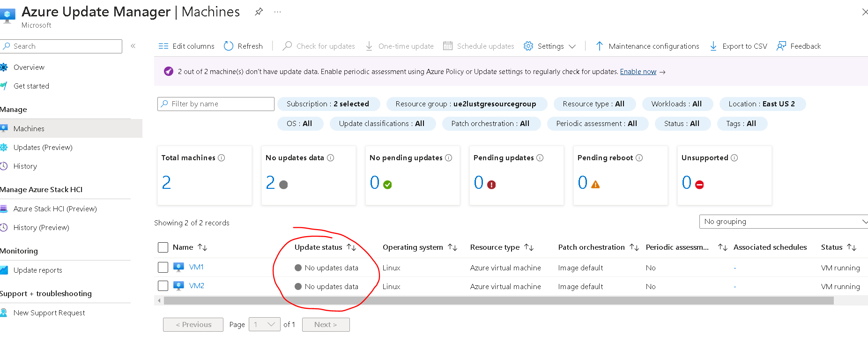Click the VM1 virtual machine icon
The image size is (868, 350).
(178, 267)
